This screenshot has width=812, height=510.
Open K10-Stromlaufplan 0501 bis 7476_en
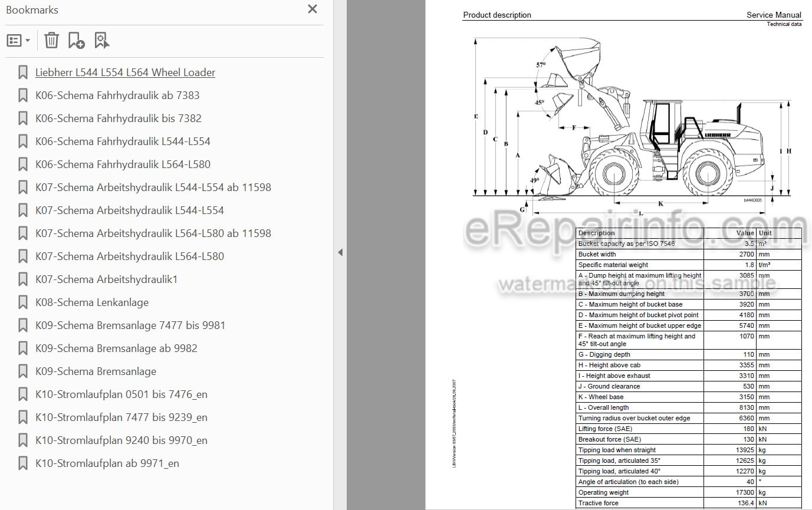121,394
